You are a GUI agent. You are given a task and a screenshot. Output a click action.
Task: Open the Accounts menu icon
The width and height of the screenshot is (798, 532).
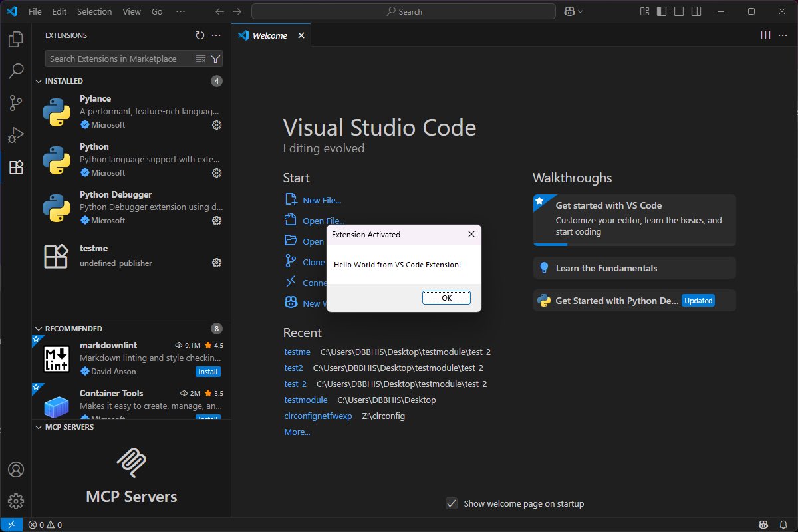tap(16, 469)
